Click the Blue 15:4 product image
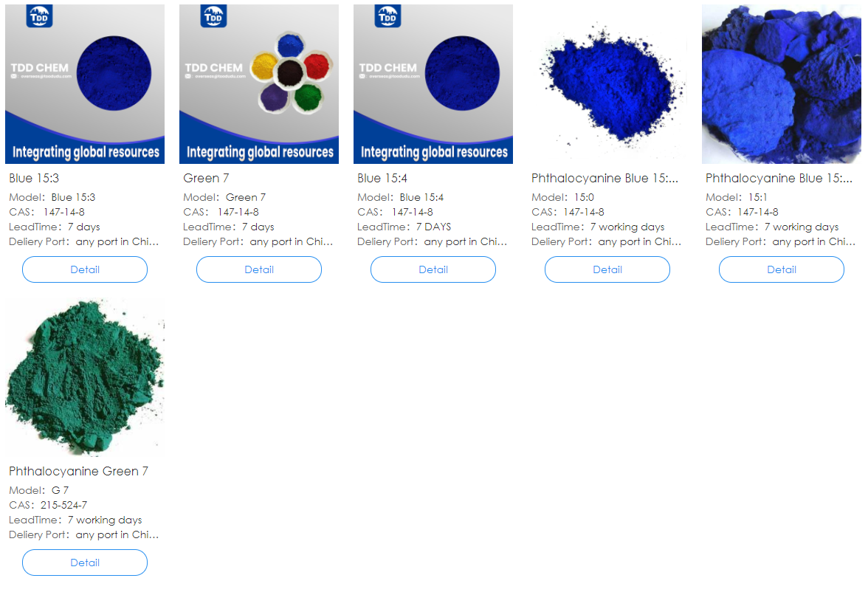The height and width of the screenshot is (595, 868). coord(433,84)
